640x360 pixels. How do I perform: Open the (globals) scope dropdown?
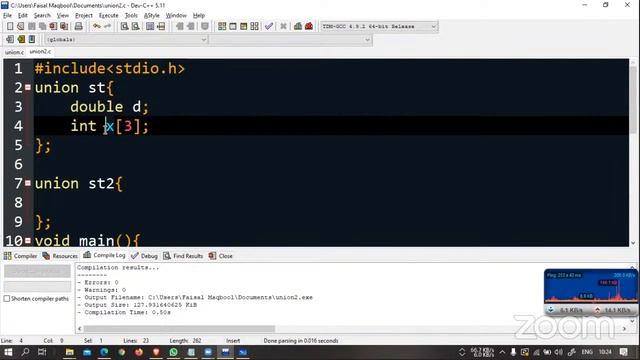(126, 40)
